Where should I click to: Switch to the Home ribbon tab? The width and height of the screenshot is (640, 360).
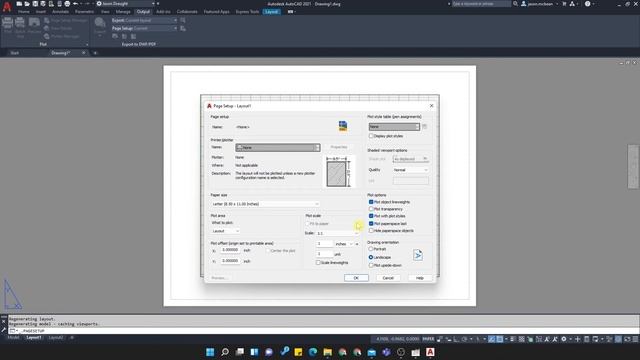(24, 12)
